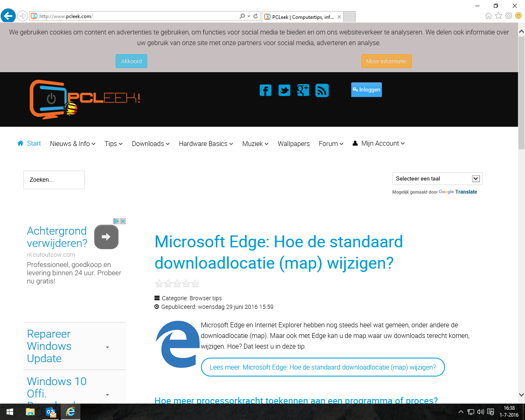Click the browser Forward arrow button
Viewport: 525px width, 420px height.
click(x=23, y=16)
